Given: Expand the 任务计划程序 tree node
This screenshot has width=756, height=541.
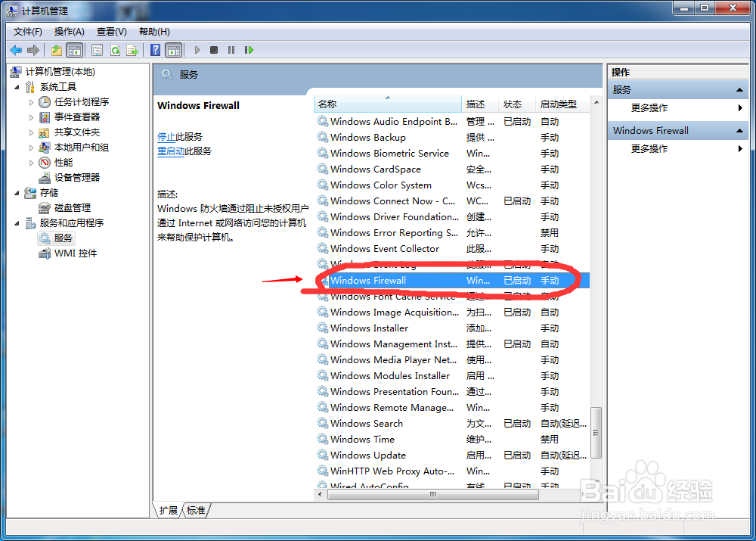Looking at the screenshot, I should (x=31, y=102).
